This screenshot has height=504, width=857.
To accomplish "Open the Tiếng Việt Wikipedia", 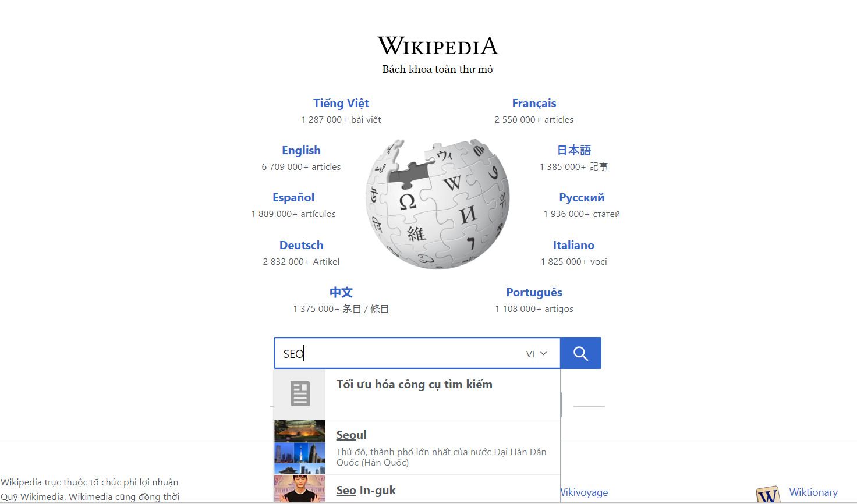I will pyautogui.click(x=341, y=103).
